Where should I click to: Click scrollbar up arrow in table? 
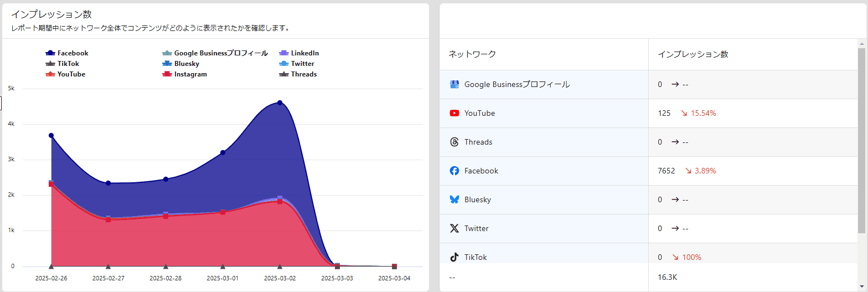[x=861, y=43]
